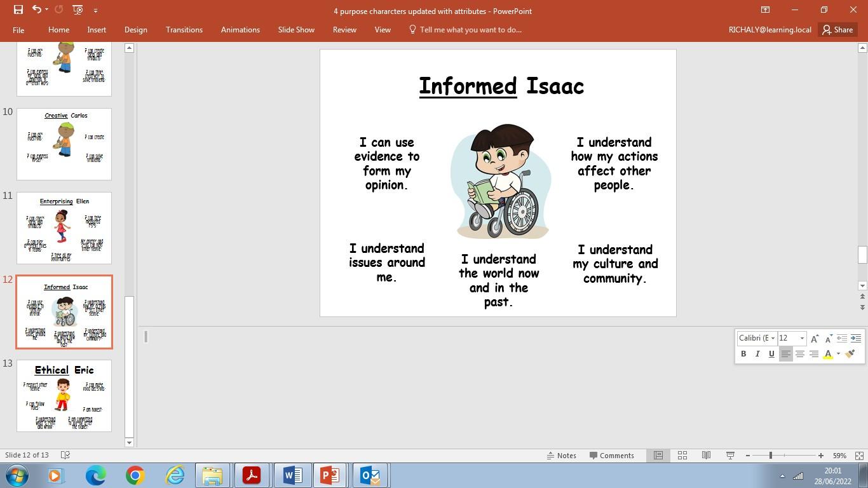Open the View tab
This screenshot has width=868, height=488.
coord(383,30)
